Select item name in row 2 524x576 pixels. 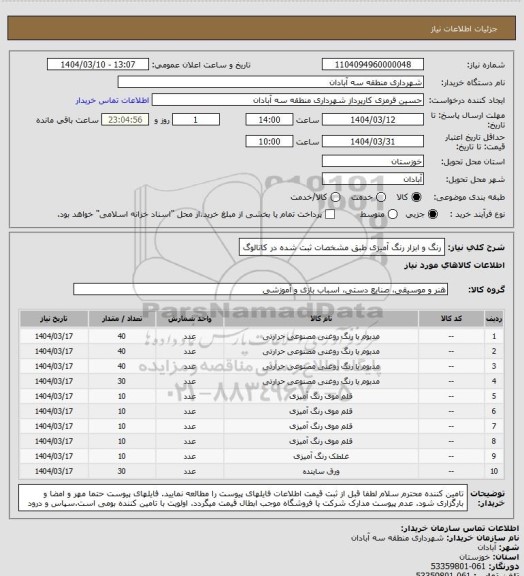click(321, 352)
